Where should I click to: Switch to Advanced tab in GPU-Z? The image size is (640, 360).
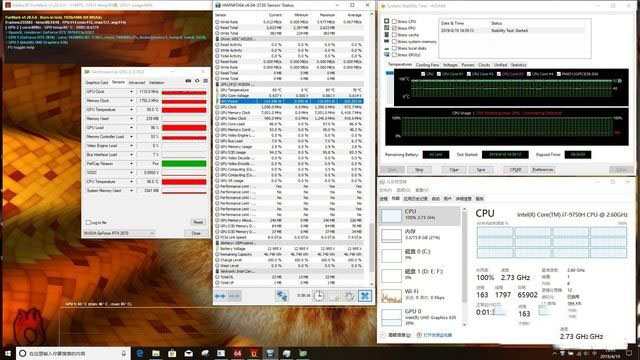pyautogui.click(x=137, y=82)
